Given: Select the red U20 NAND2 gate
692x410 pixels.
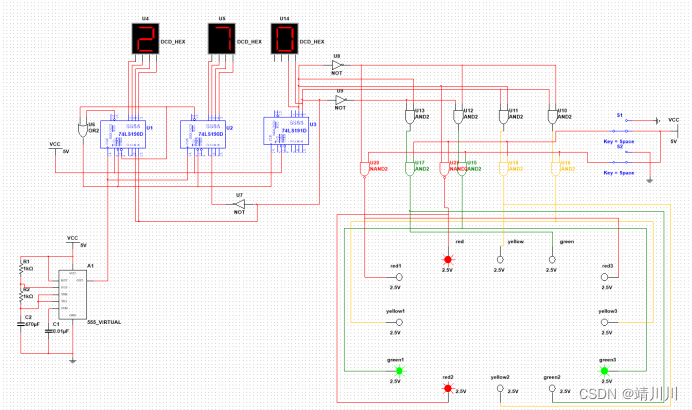Looking at the screenshot, I should [364, 169].
